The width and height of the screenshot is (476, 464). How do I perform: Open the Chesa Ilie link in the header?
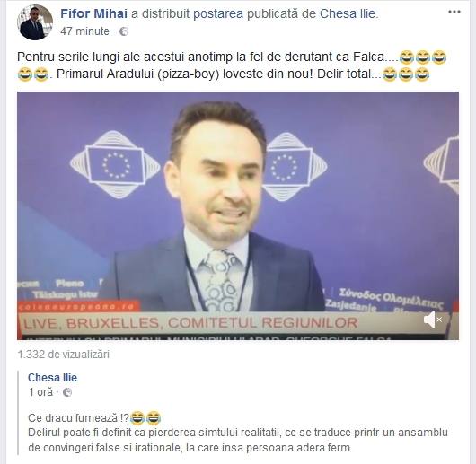click(348, 13)
